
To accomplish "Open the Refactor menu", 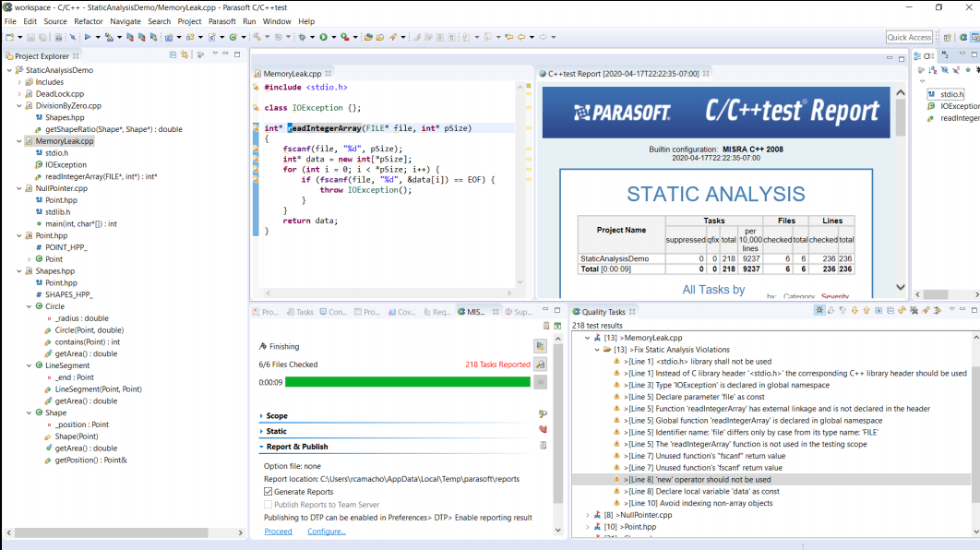I will coord(88,21).
